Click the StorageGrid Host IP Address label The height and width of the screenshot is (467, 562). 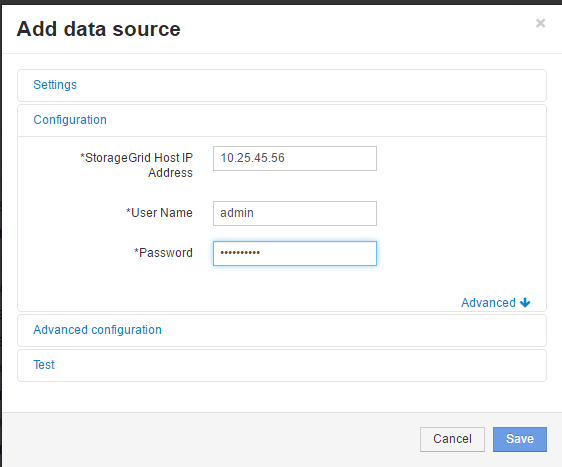pos(136,165)
